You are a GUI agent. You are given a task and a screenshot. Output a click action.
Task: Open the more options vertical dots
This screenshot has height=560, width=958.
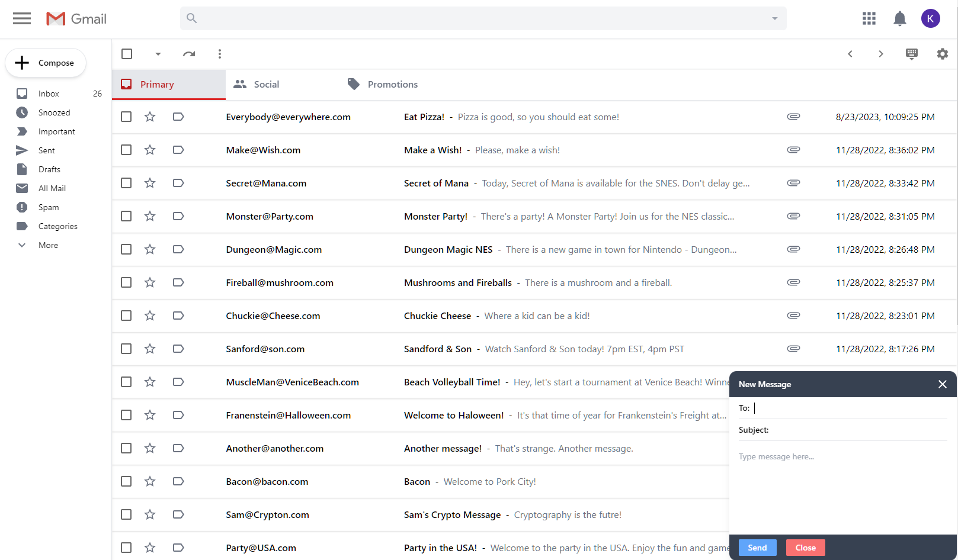pos(220,54)
